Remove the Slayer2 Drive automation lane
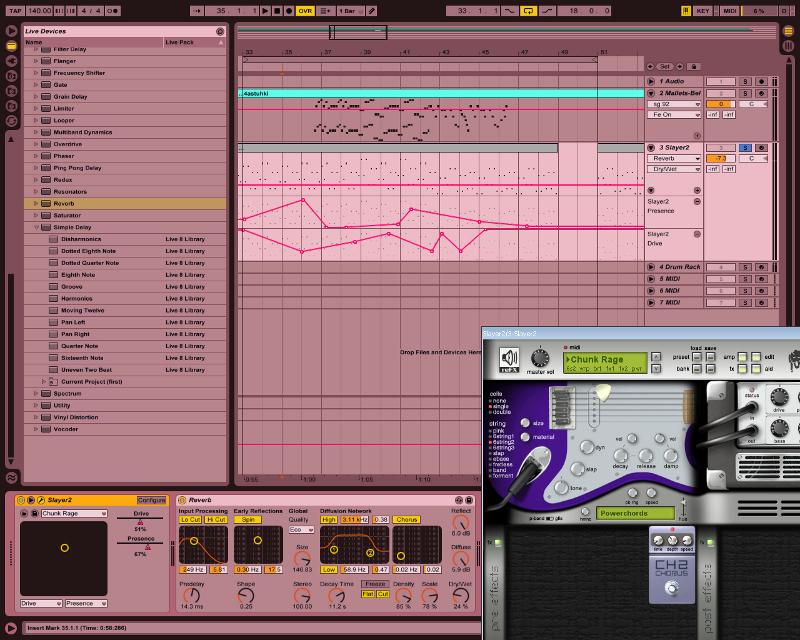 click(697, 234)
